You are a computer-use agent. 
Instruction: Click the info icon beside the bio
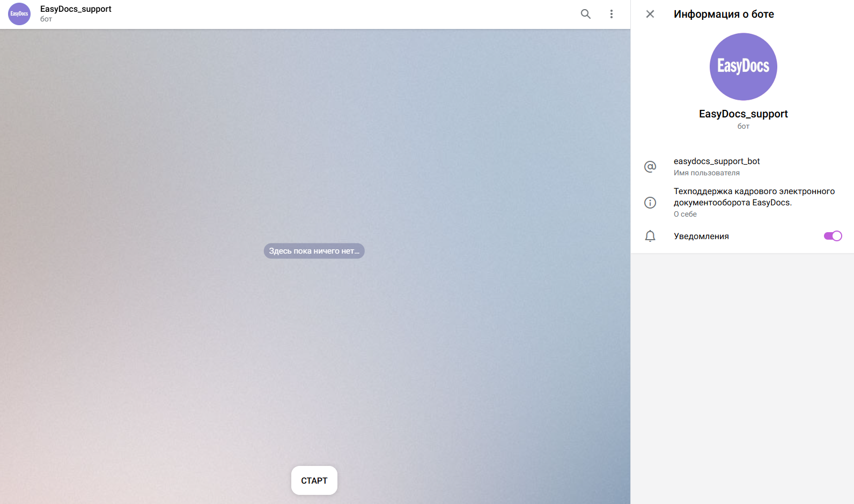[x=650, y=203]
